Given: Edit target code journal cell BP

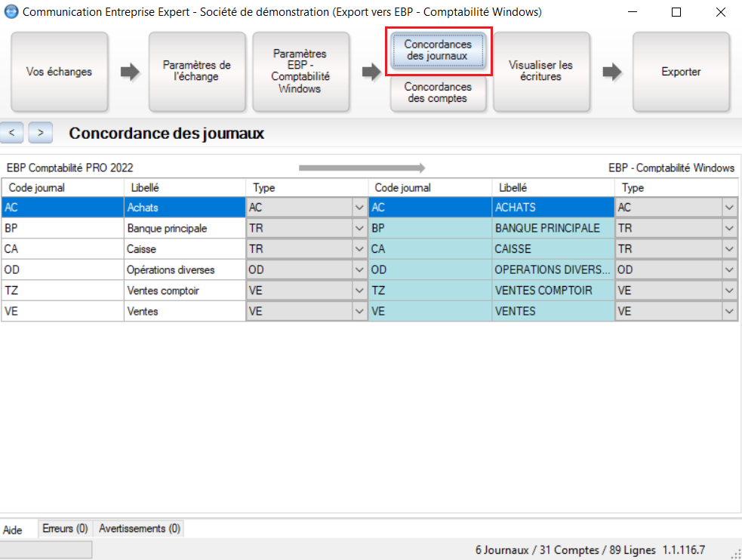Looking at the screenshot, I should coord(430,229).
